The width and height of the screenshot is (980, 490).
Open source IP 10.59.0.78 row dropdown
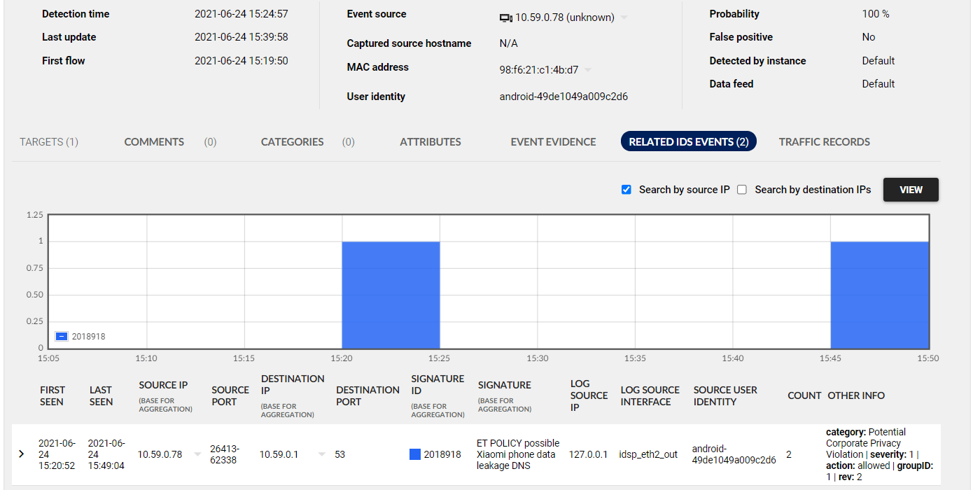(197, 455)
